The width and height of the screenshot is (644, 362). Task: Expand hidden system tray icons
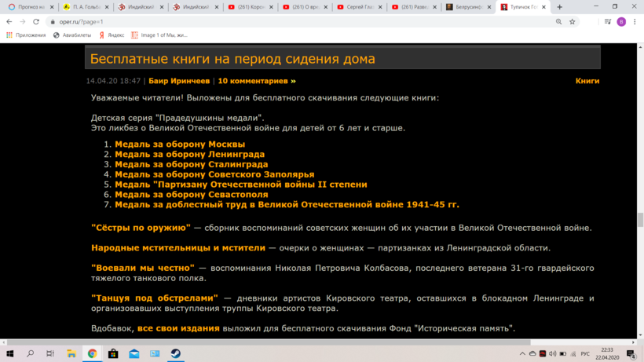pos(522,354)
